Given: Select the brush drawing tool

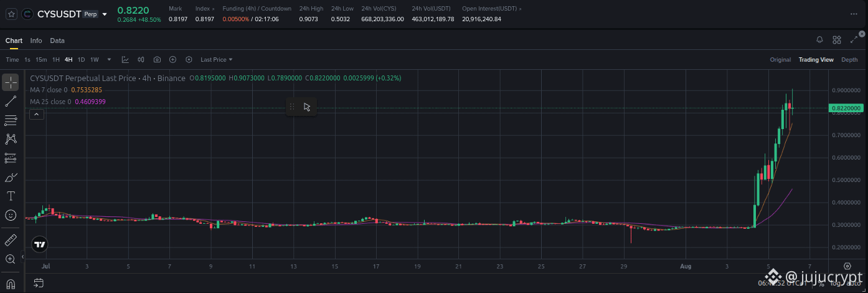Looking at the screenshot, I should [x=11, y=177].
